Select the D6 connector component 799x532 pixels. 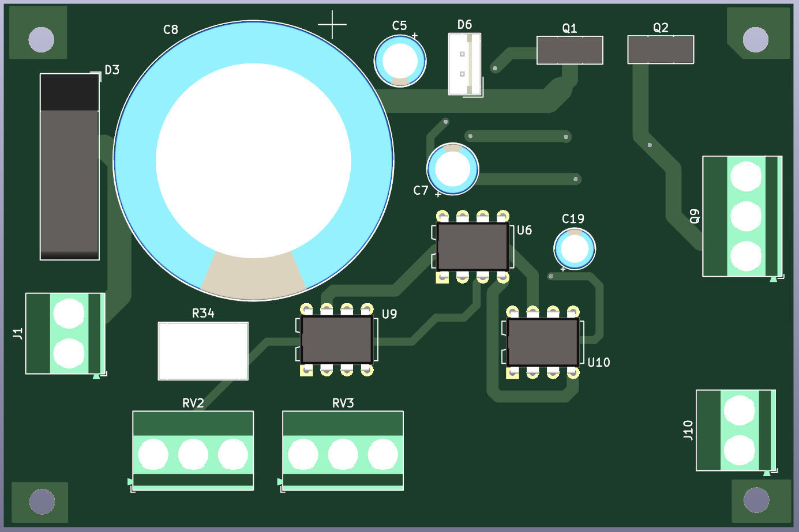[x=465, y=65]
